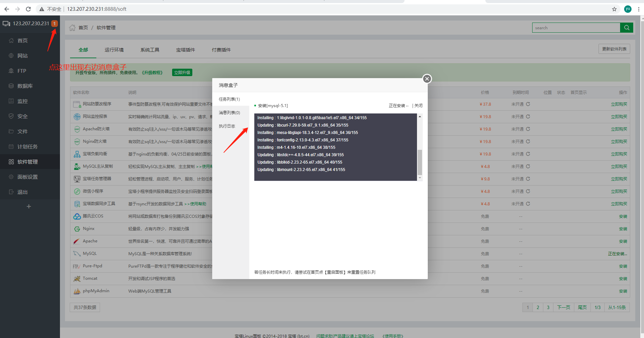Click the 宝塔负载均衡 icon
This screenshot has width=644, height=338.
coord(77,154)
